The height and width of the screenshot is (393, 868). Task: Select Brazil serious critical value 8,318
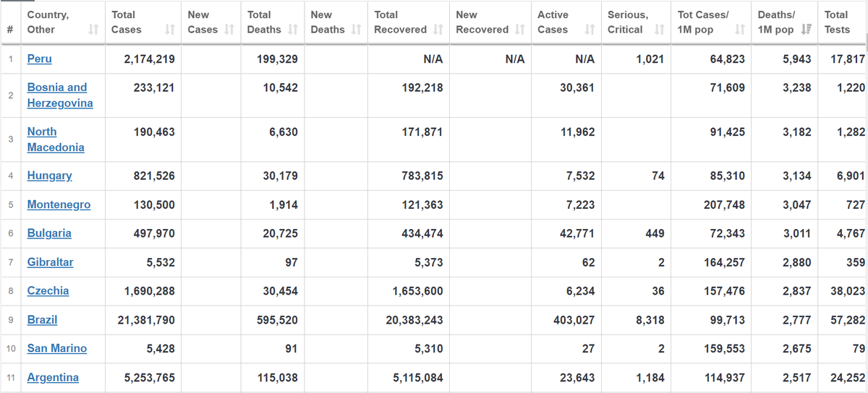pyautogui.click(x=650, y=320)
